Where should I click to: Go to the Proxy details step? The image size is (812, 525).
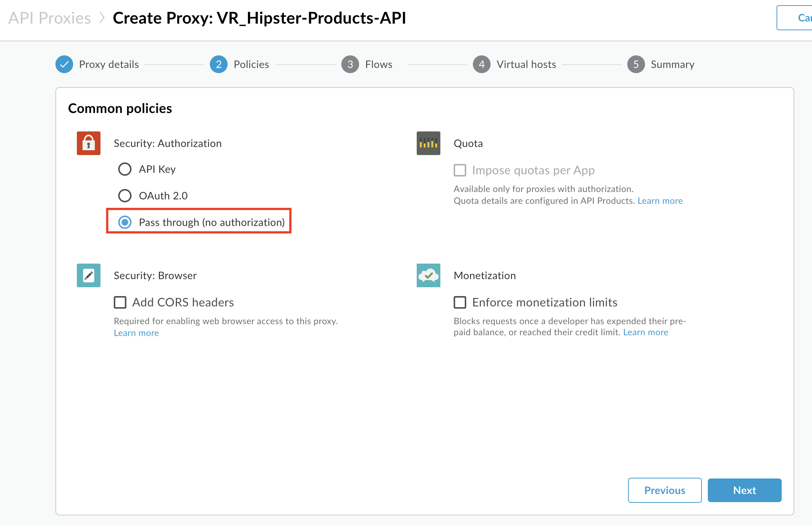click(109, 64)
